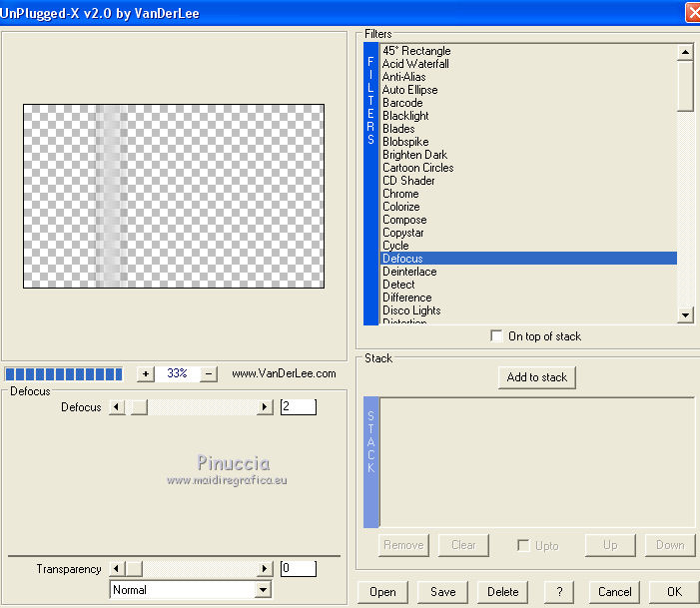
Task: Click the Transparency value input field
Action: click(299, 569)
